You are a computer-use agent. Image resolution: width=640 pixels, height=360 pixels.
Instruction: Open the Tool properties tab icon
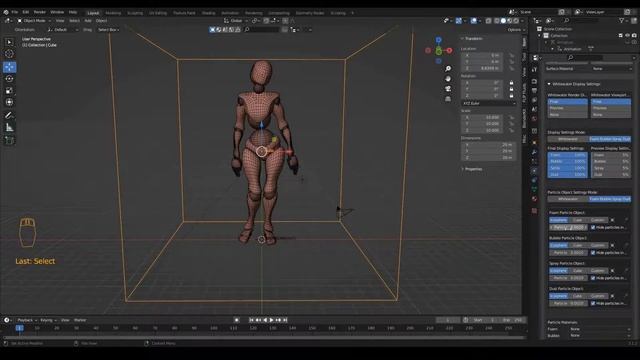(534, 70)
